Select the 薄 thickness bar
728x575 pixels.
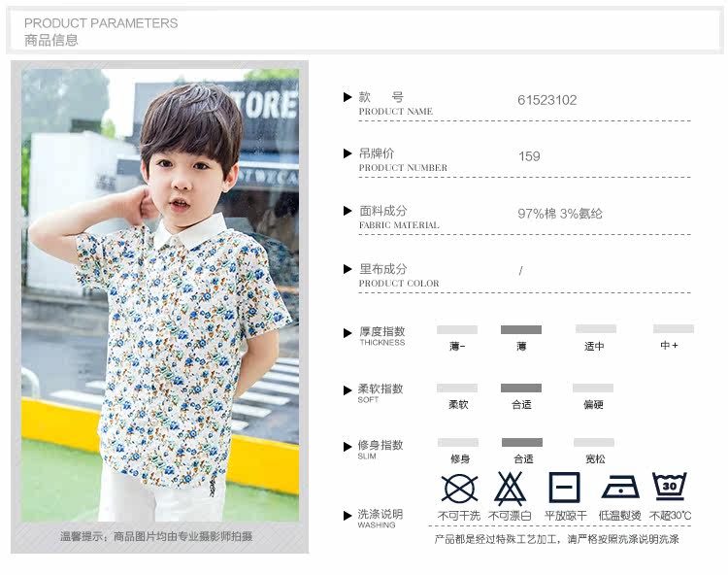(x=521, y=330)
